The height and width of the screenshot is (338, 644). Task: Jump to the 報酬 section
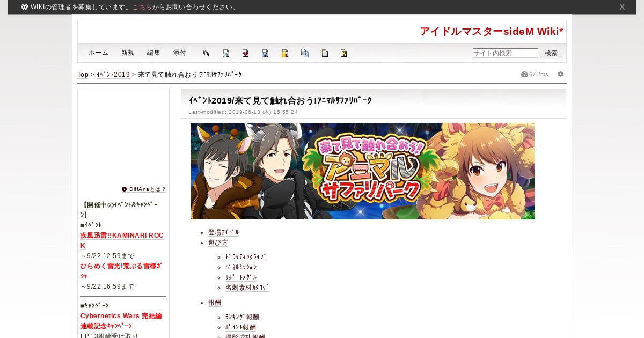coord(215,303)
